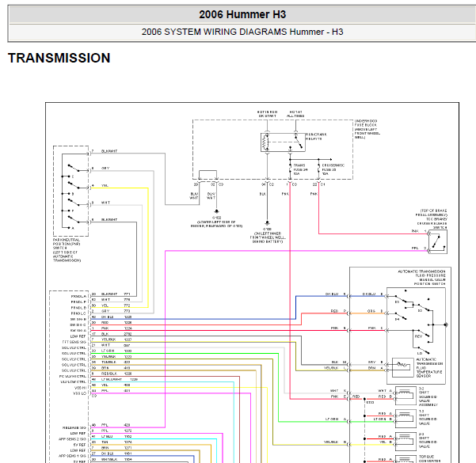Click the 'APP SENS 2 SIG' pin label

pos(73,439)
